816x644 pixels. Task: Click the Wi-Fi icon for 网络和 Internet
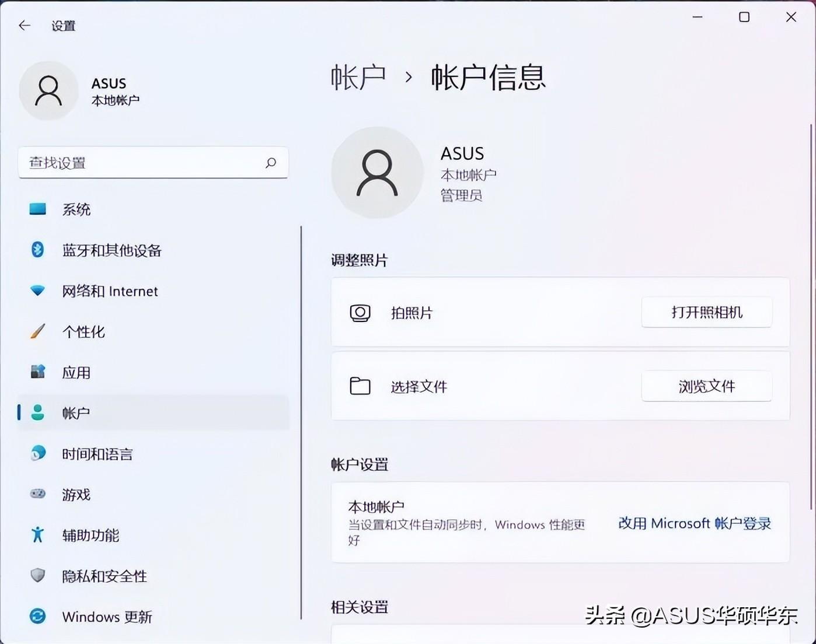tap(38, 290)
